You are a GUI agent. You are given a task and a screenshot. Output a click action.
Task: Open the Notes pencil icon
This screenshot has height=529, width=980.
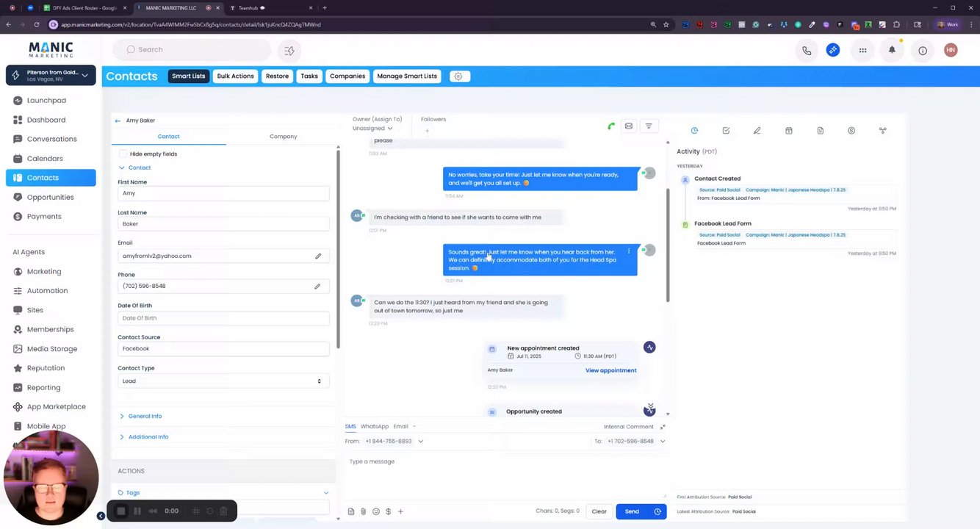click(757, 131)
